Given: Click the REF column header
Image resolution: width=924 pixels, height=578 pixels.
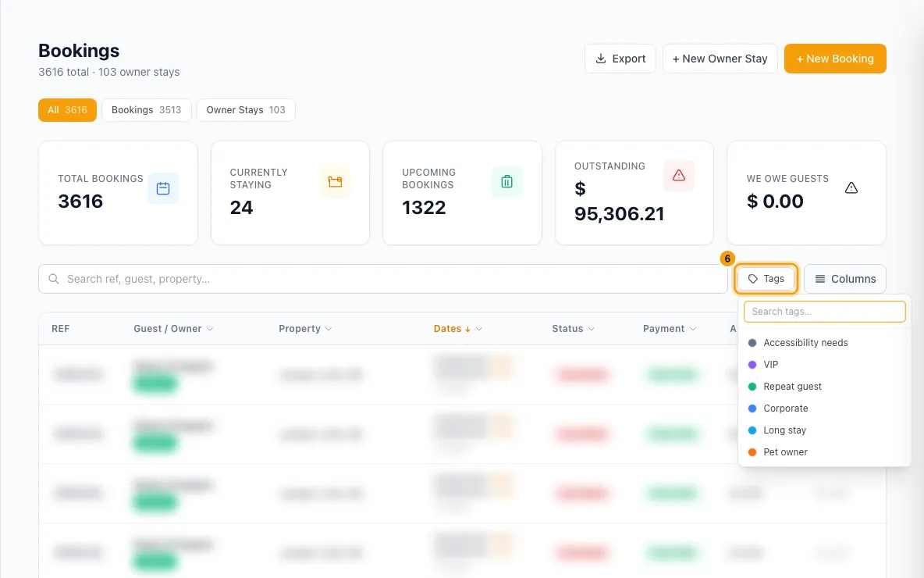Looking at the screenshot, I should pos(61,329).
